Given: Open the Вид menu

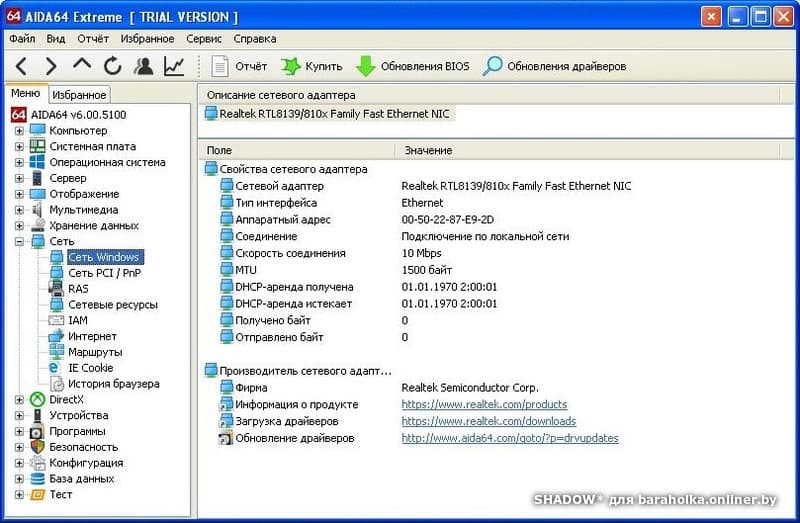Looking at the screenshot, I should [56, 39].
